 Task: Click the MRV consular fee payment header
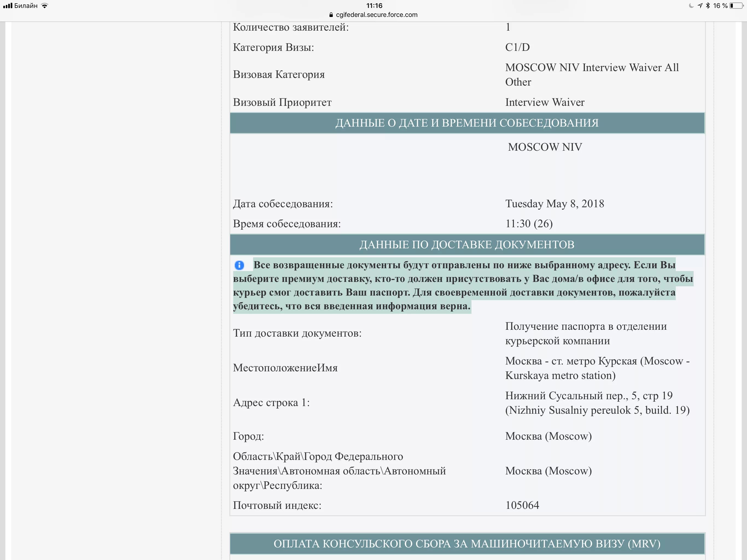click(x=467, y=543)
